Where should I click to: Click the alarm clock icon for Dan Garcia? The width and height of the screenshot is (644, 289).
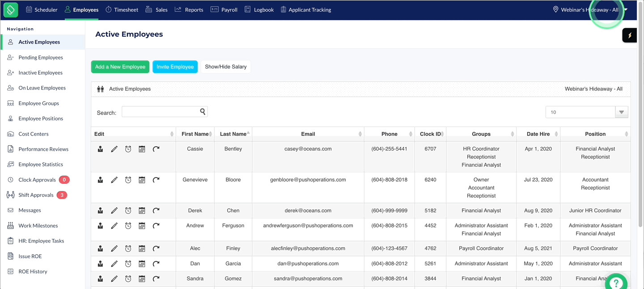pyautogui.click(x=128, y=264)
